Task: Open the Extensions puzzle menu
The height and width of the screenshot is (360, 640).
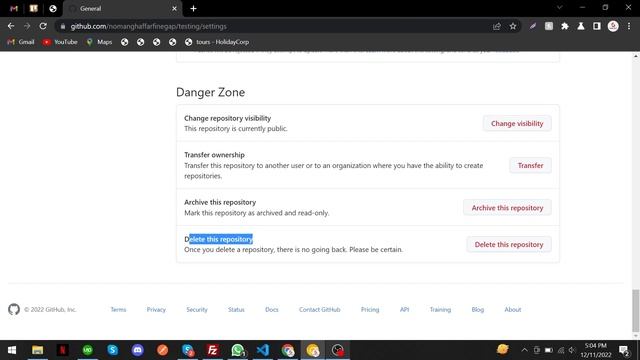Action: pyautogui.click(x=565, y=26)
